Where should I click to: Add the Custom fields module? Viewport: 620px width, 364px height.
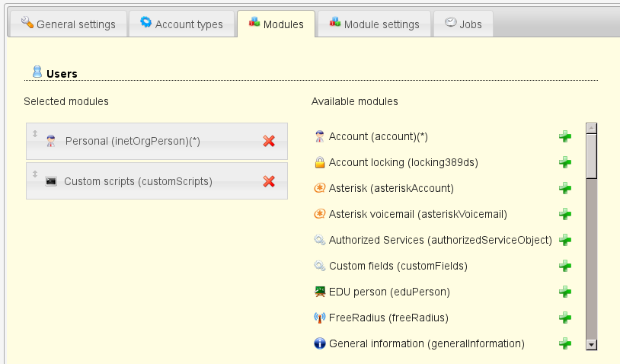tap(564, 266)
